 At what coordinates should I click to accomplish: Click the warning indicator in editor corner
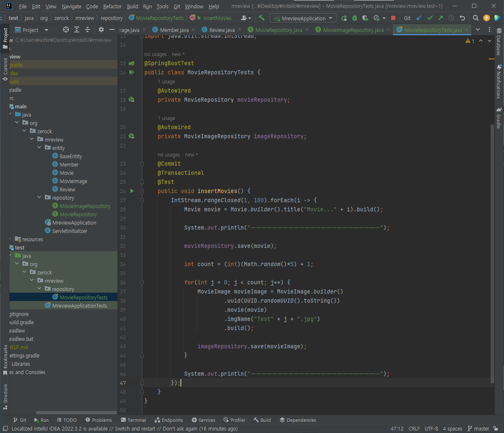coord(470,41)
